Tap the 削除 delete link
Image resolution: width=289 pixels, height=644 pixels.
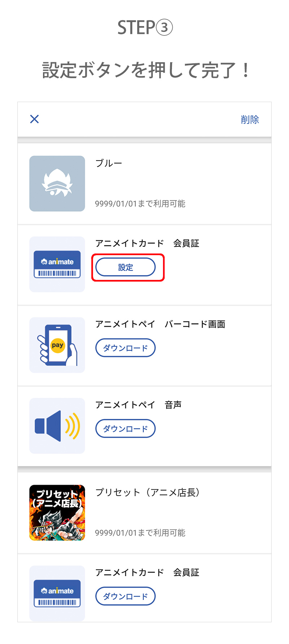(250, 120)
